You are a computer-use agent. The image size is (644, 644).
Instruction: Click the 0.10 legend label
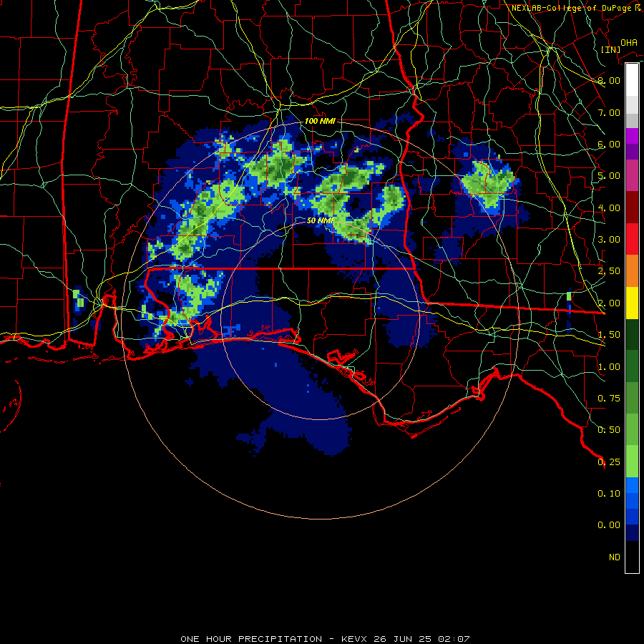[x=609, y=494]
